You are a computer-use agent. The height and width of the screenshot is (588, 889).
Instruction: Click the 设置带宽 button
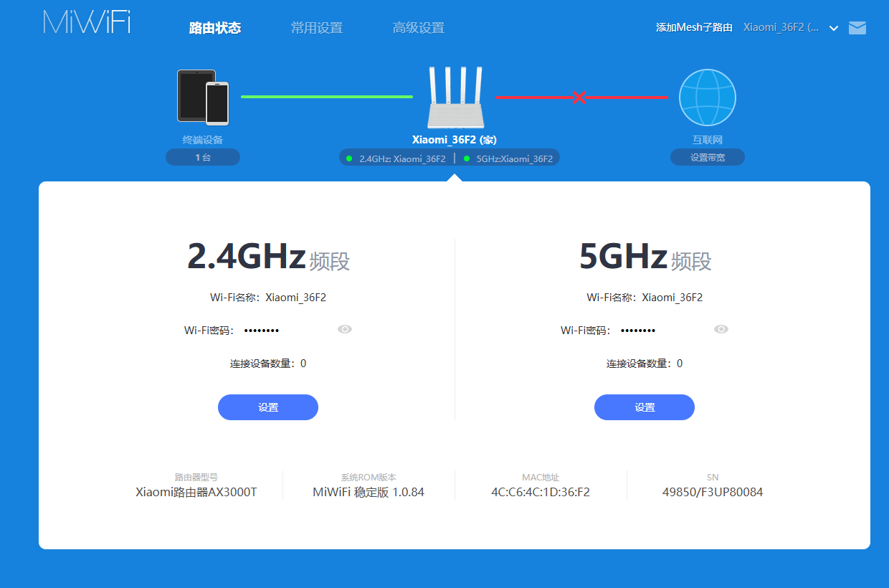(x=708, y=157)
